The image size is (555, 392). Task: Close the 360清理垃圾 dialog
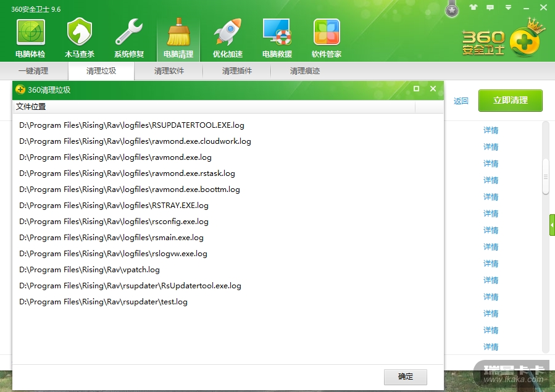click(x=433, y=89)
